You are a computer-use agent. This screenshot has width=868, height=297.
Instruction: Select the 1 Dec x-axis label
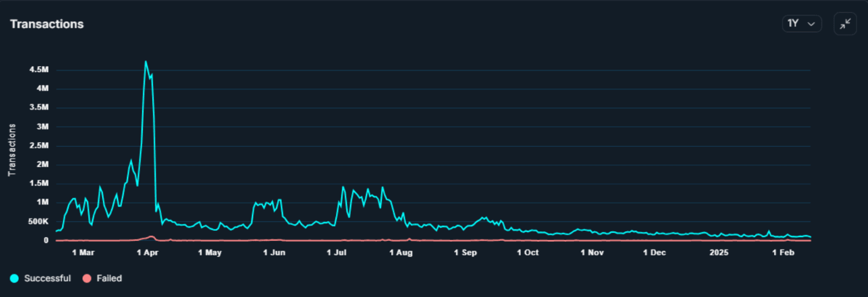coord(654,252)
